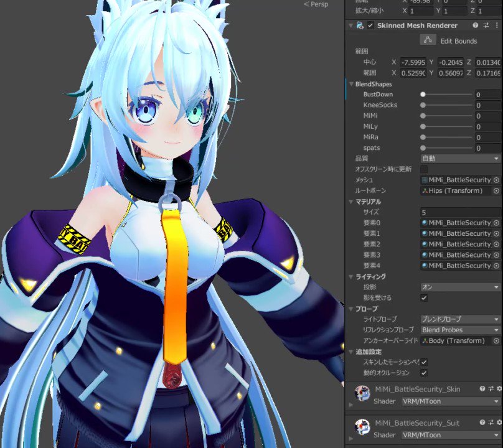Collapse the 追加設定 section
Screen dimensions: 503x448
351,352
